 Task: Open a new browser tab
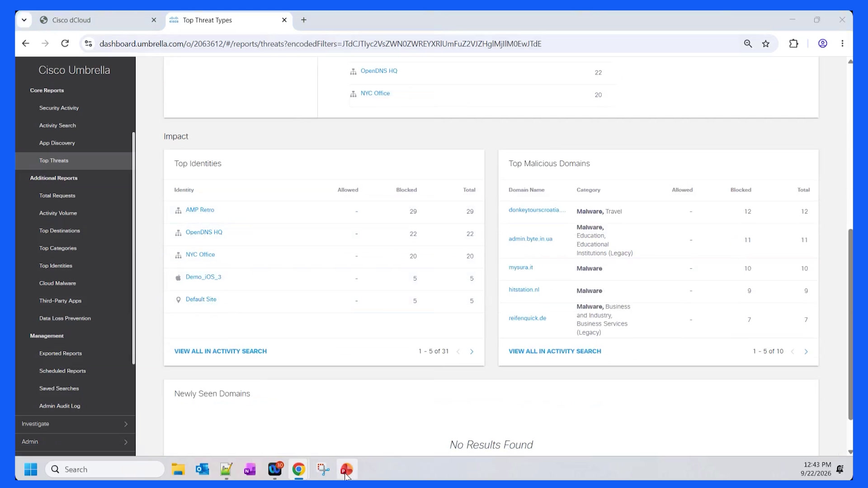[x=304, y=20]
